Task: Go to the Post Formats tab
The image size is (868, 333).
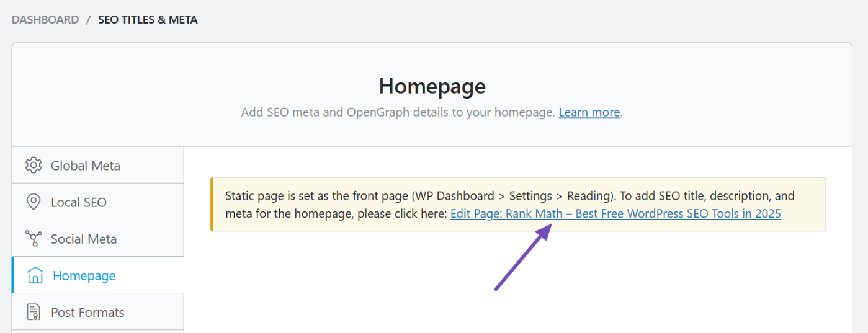Action: [x=87, y=312]
